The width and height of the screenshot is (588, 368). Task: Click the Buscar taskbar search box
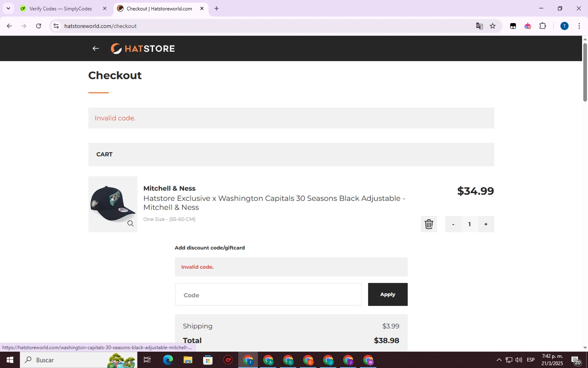pos(78,360)
